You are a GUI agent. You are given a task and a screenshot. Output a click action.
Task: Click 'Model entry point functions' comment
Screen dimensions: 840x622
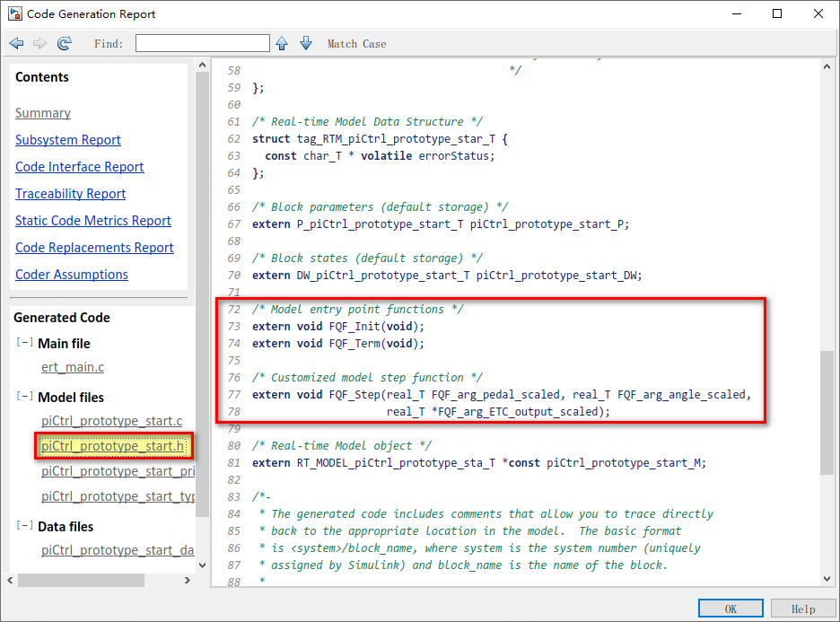point(358,309)
